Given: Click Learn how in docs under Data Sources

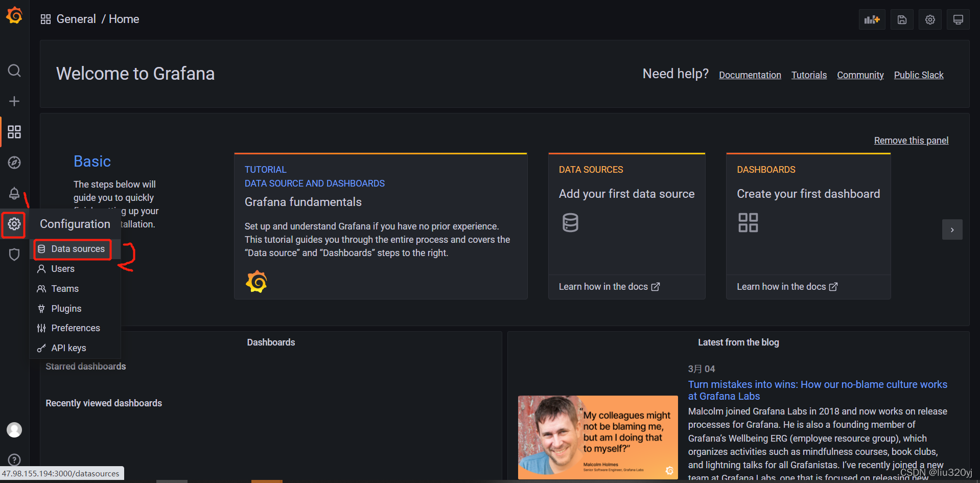Looking at the screenshot, I should click(x=609, y=287).
